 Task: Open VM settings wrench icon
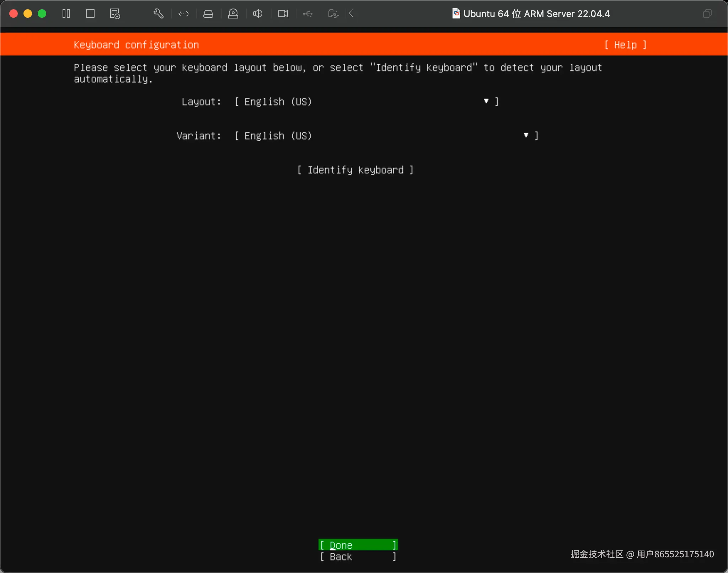tap(159, 14)
